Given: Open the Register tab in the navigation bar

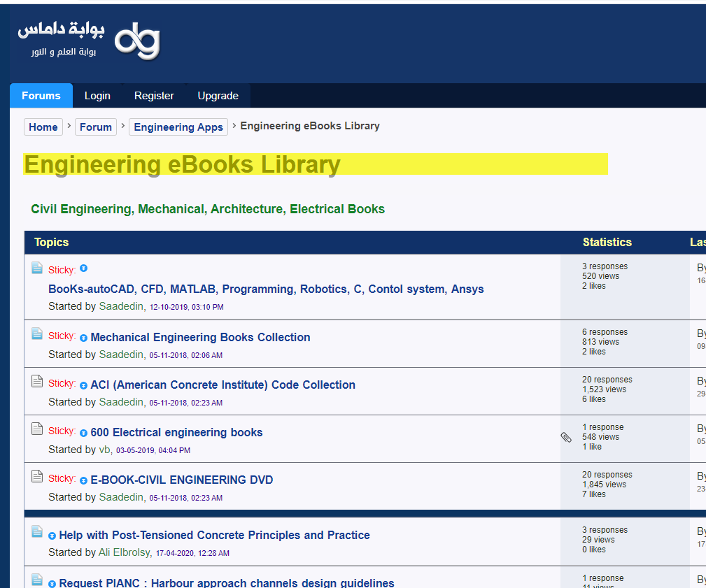Looking at the screenshot, I should 154,95.
